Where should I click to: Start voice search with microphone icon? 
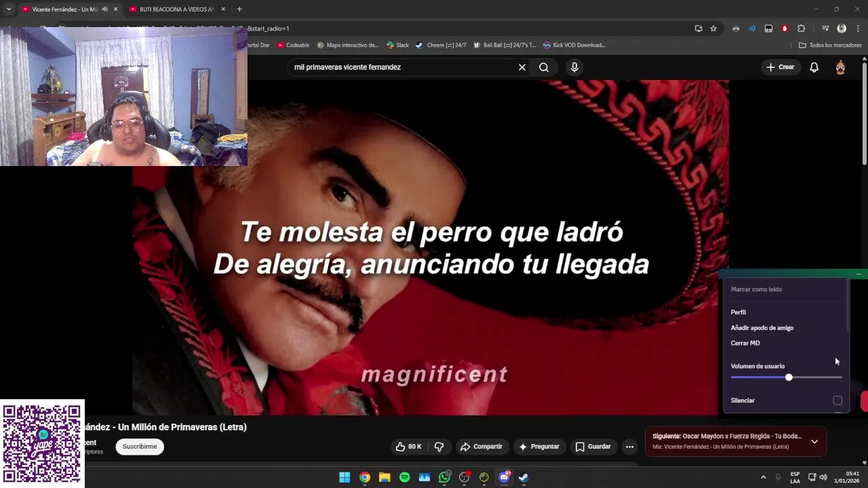pos(574,67)
